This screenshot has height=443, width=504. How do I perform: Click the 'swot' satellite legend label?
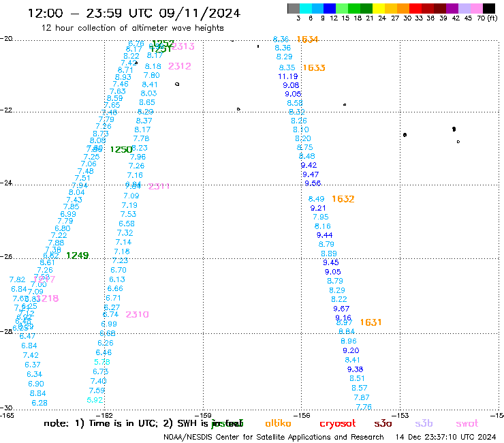coord(467,424)
